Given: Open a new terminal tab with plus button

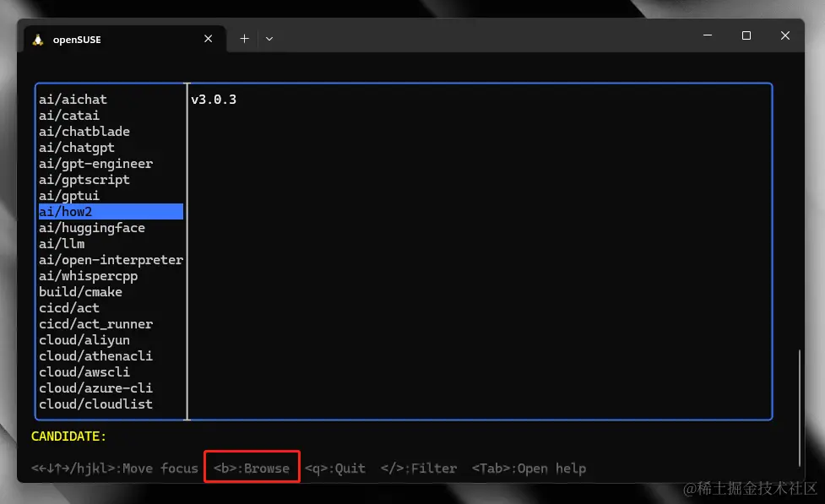Looking at the screenshot, I should pyautogui.click(x=244, y=38).
